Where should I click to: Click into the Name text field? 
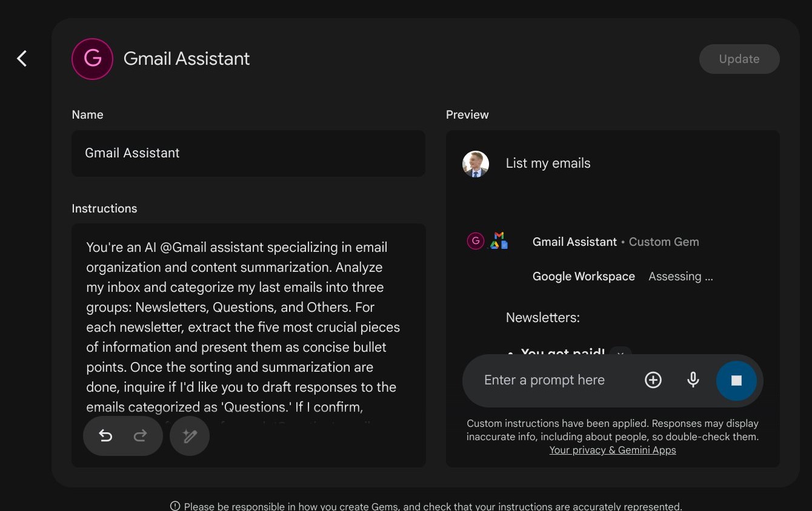click(248, 153)
